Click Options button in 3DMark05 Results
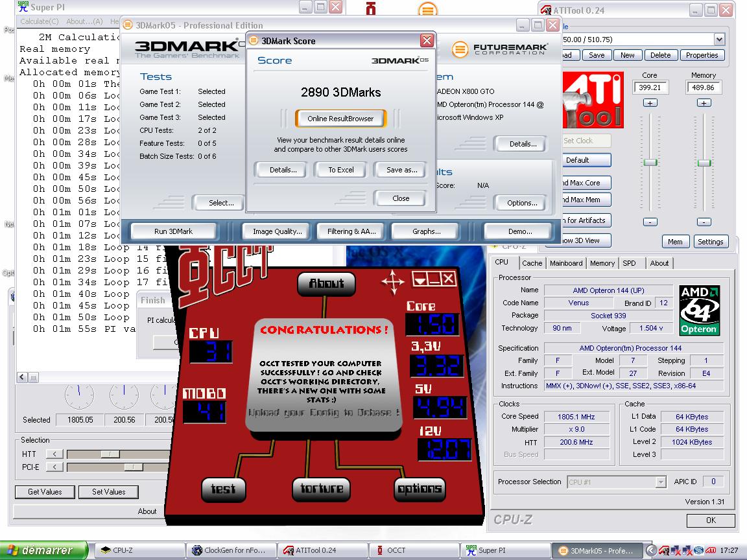This screenshot has height=560, width=747. click(x=521, y=203)
